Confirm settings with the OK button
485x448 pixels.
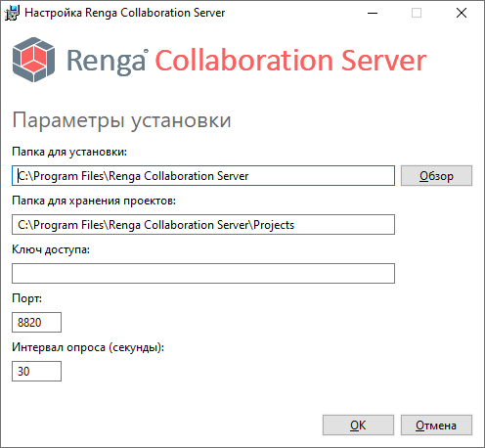tap(358, 426)
